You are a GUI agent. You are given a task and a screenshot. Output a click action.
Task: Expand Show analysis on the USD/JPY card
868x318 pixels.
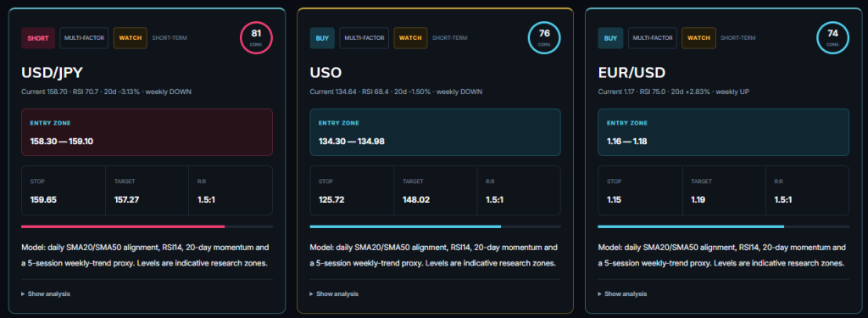[x=46, y=293]
